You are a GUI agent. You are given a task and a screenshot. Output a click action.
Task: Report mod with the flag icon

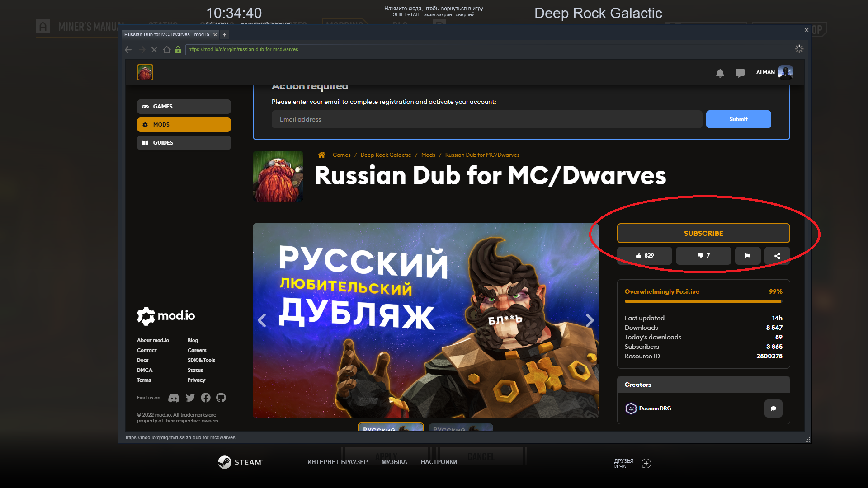748,256
